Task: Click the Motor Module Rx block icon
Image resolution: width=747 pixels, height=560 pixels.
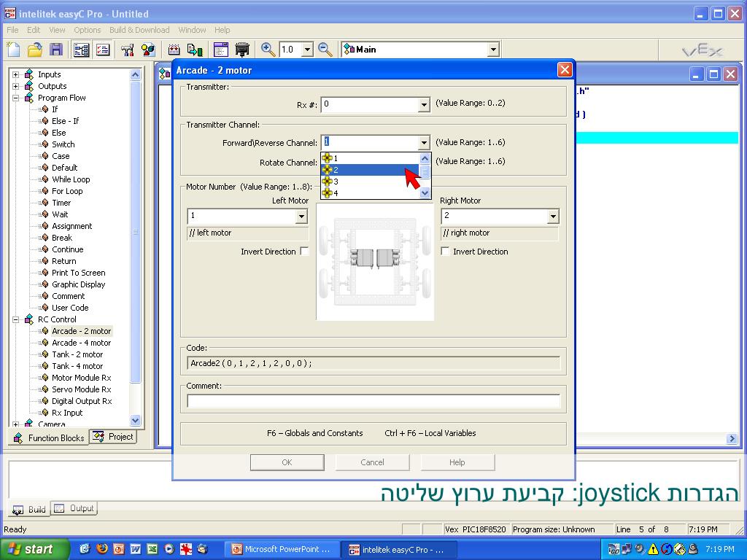Action: pyautogui.click(x=44, y=378)
